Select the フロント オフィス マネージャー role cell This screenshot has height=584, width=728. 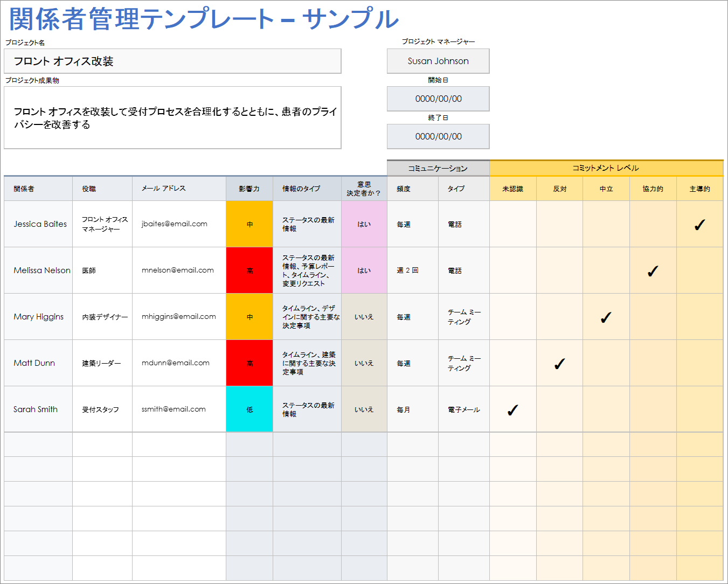[102, 224]
